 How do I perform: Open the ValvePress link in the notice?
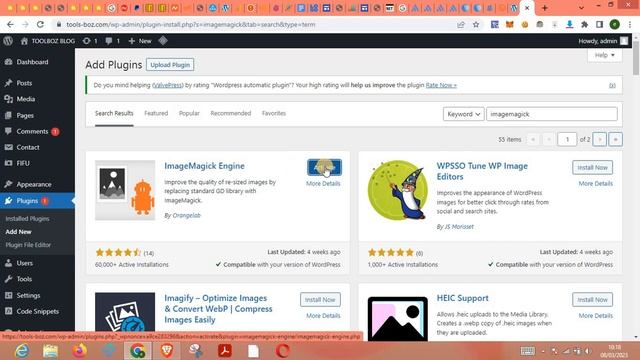coord(167,85)
